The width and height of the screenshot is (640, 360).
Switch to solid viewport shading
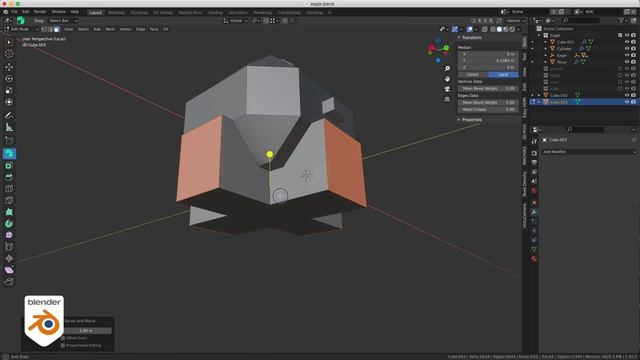pyautogui.click(x=499, y=29)
